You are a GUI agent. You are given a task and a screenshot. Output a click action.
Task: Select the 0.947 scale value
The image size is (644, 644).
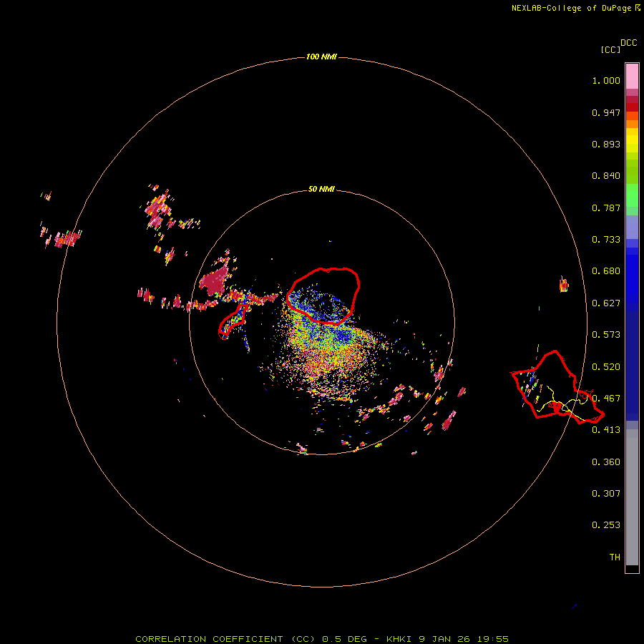coord(606,112)
